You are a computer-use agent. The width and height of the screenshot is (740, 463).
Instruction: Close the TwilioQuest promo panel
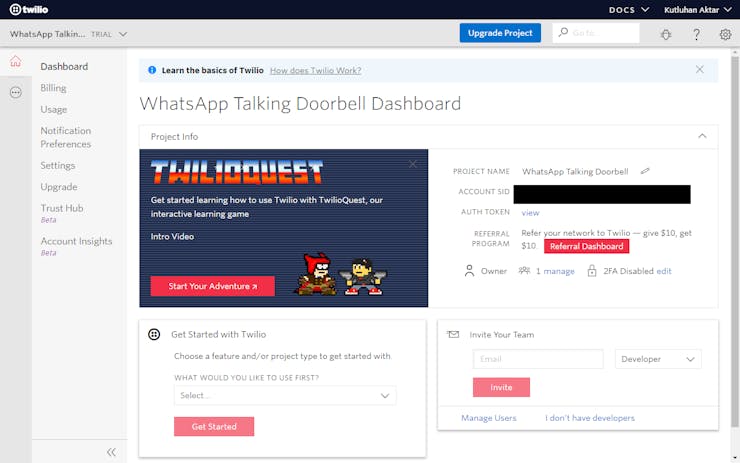(x=412, y=164)
